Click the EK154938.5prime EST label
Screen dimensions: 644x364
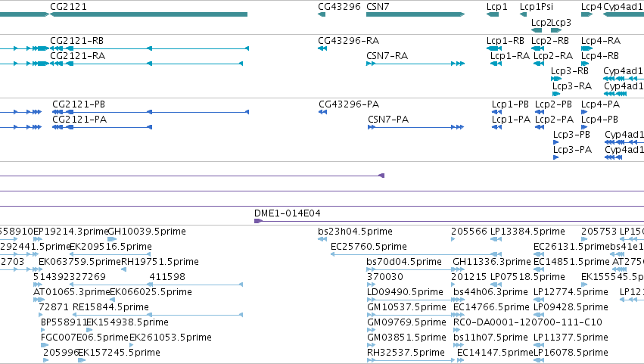pos(127,322)
